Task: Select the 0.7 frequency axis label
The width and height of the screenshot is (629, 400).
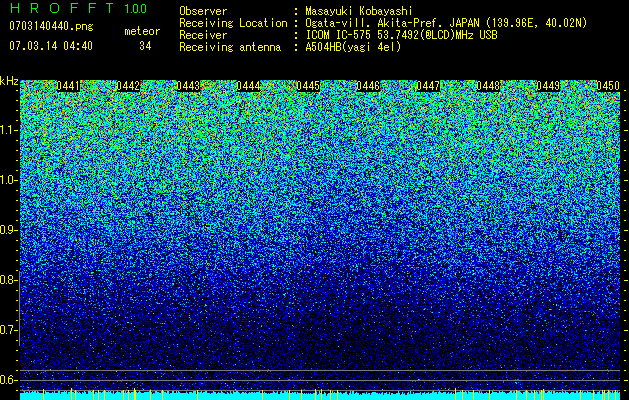Action: point(8,330)
